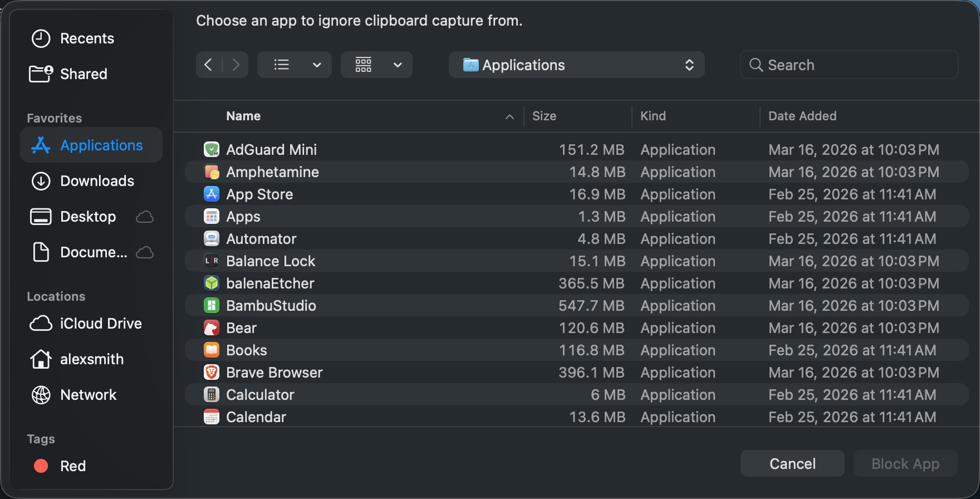This screenshot has height=499, width=980.
Task: Click the Downloads arrow icon in sidebar
Action: click(x=41, y=181)
